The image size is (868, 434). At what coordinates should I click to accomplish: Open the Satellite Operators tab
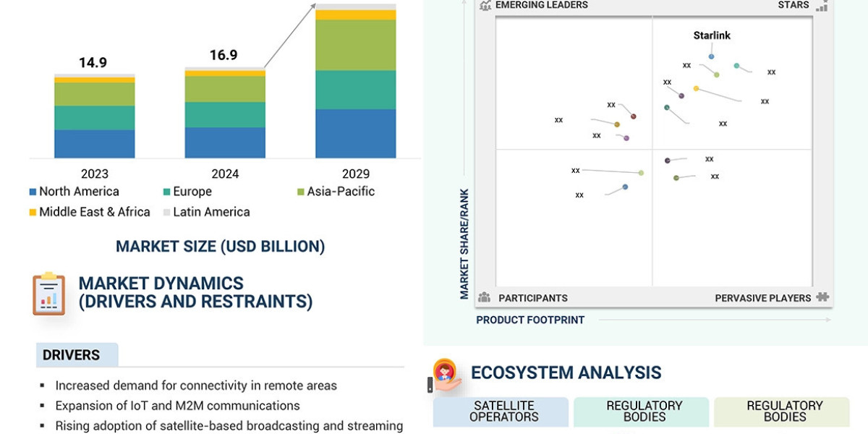pyautogui.click(x=502, y=411)
